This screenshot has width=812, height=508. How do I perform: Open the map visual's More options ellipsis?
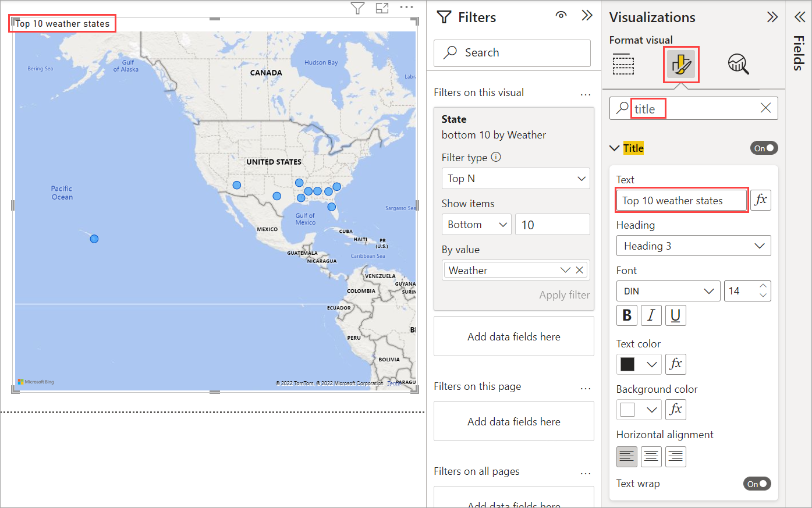click(406, 8)
